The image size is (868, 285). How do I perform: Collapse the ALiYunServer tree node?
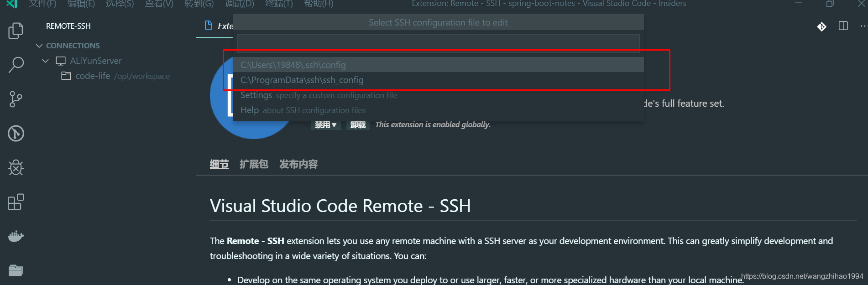click(45, 61)
